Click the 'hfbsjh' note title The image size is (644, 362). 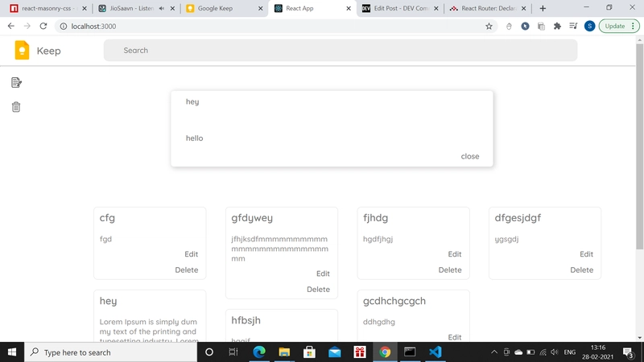[x=246, y=320]
